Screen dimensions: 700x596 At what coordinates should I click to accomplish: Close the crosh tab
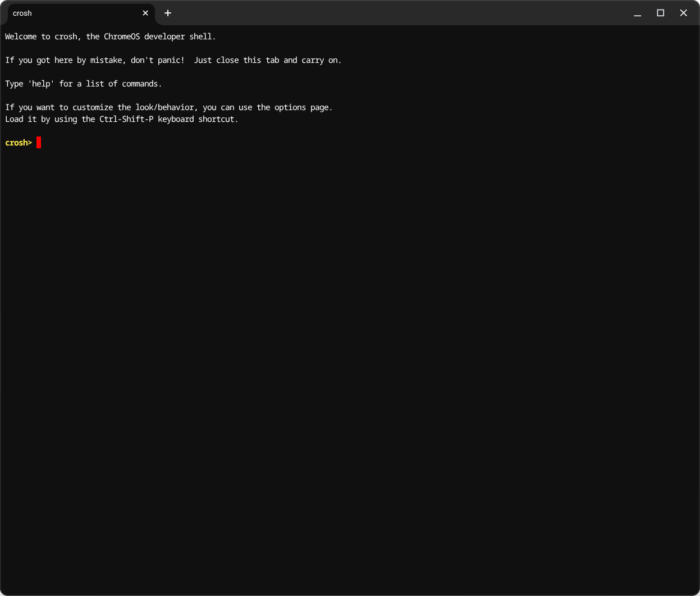pos(145,13)
